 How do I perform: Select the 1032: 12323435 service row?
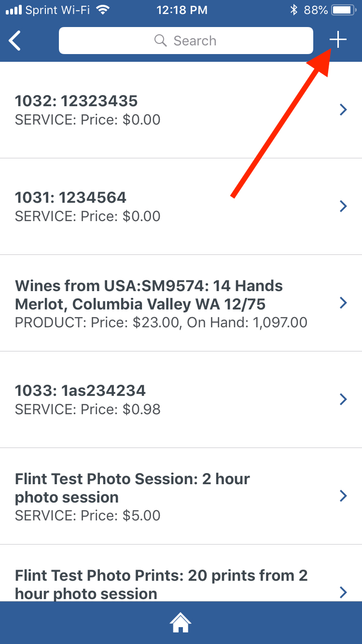145,110
